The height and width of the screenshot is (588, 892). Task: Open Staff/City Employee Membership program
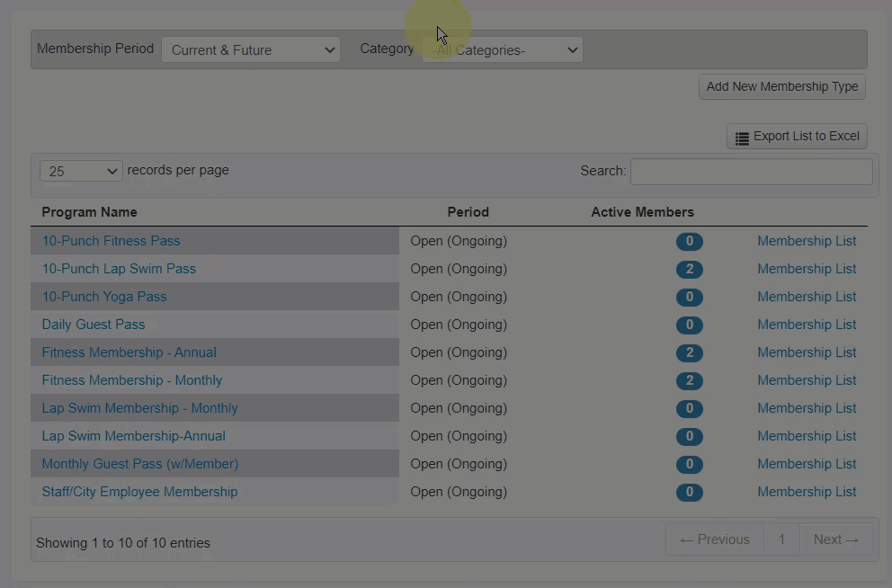tap(139, 492)
